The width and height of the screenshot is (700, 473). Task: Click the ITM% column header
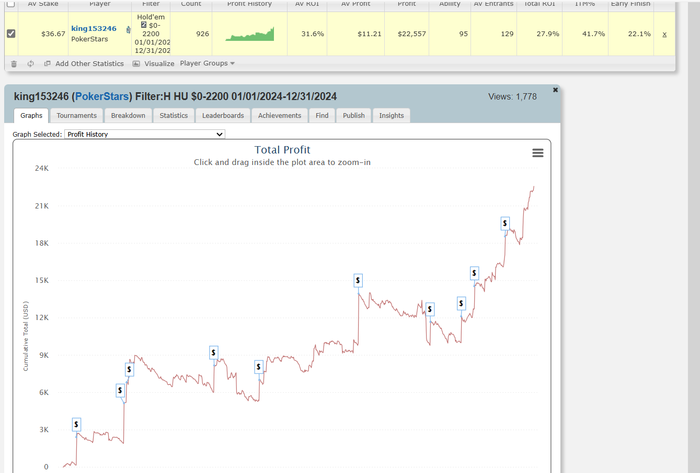click(x=584, y=4)
